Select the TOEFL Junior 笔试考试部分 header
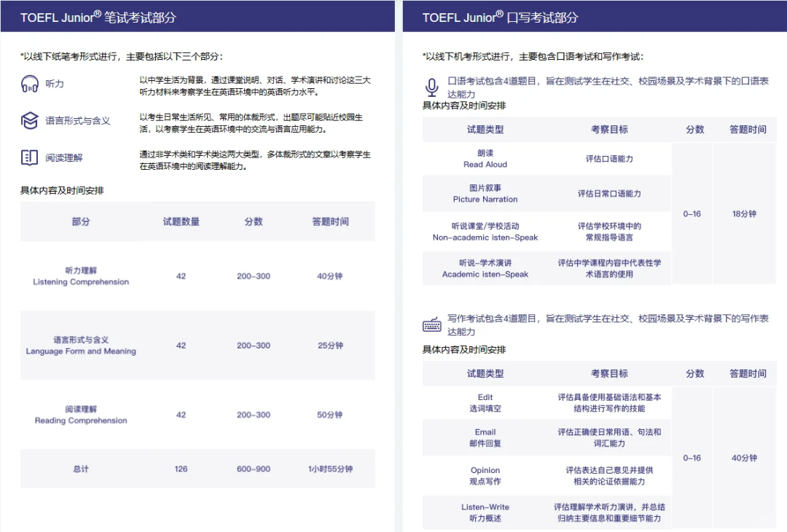The width and height of the screenshot is (787, 532). [x=98, y=17]
